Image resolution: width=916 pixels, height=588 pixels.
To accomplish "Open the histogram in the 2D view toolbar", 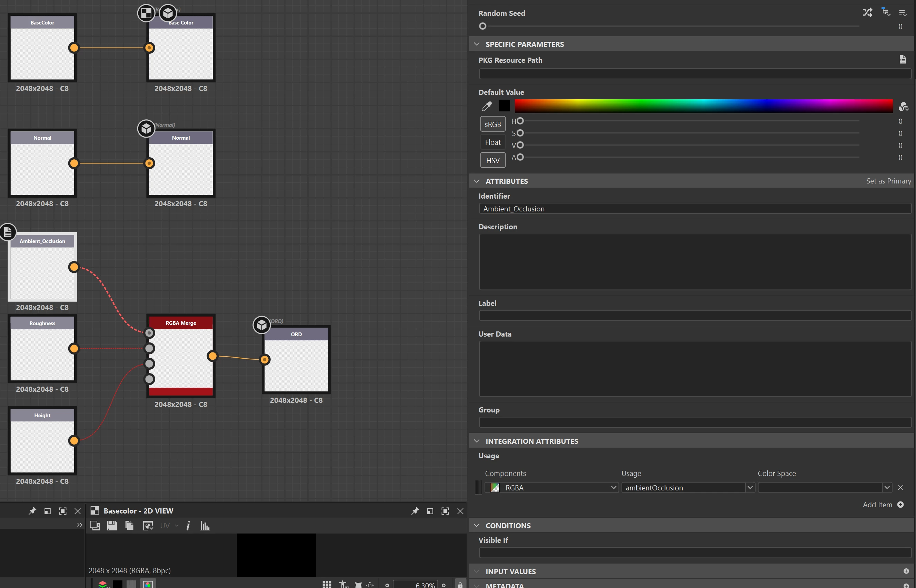I will click(x=205, y=526).
